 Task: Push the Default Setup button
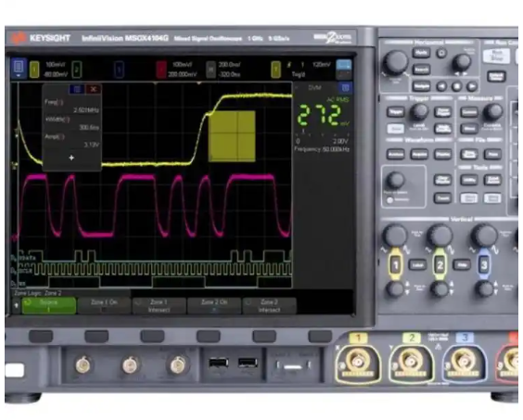click(x=496, y=76)
